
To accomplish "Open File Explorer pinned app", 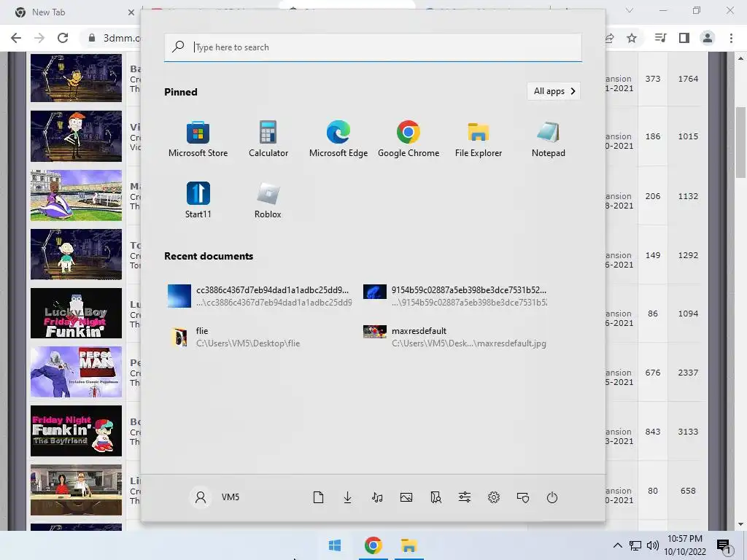I will point(479,139).
